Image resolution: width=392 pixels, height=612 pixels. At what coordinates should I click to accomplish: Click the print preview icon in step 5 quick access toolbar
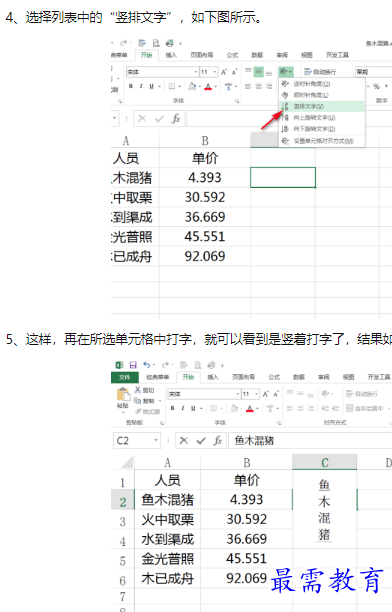click(x=198, y=365)
